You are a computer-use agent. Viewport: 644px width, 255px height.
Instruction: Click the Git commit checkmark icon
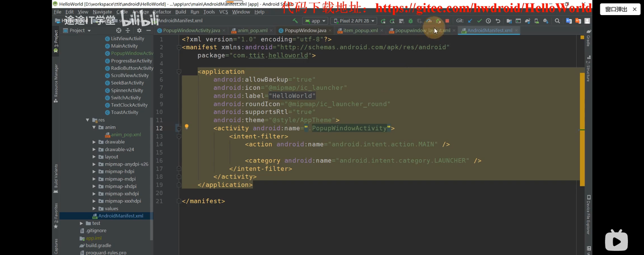tap(479, 21)
